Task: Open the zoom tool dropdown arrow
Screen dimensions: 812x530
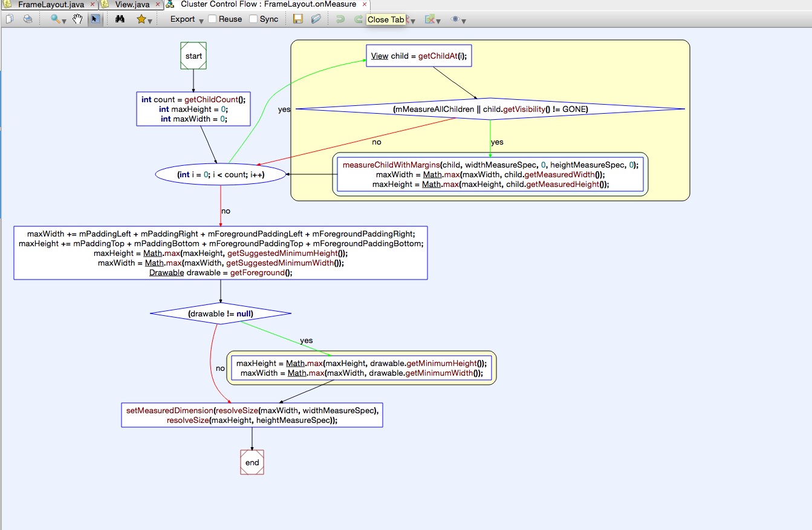Action: click(x=63, y=21)
